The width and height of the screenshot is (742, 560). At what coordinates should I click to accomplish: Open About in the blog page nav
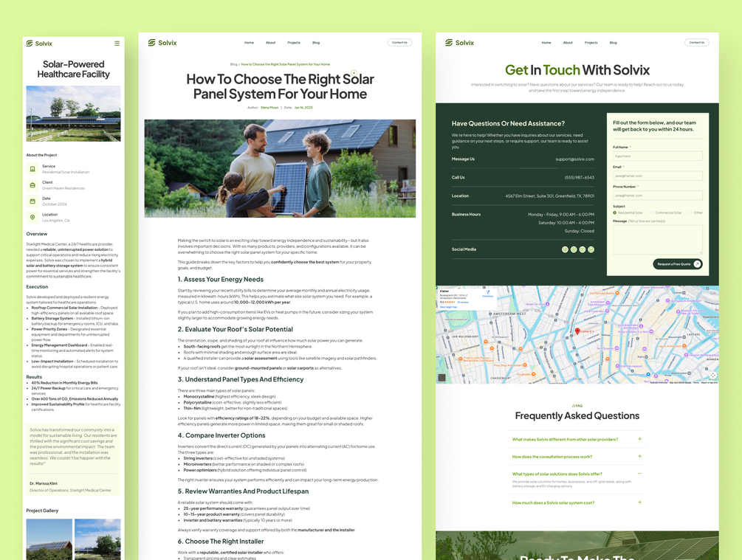pyautogui.click(x=271, y=43)
